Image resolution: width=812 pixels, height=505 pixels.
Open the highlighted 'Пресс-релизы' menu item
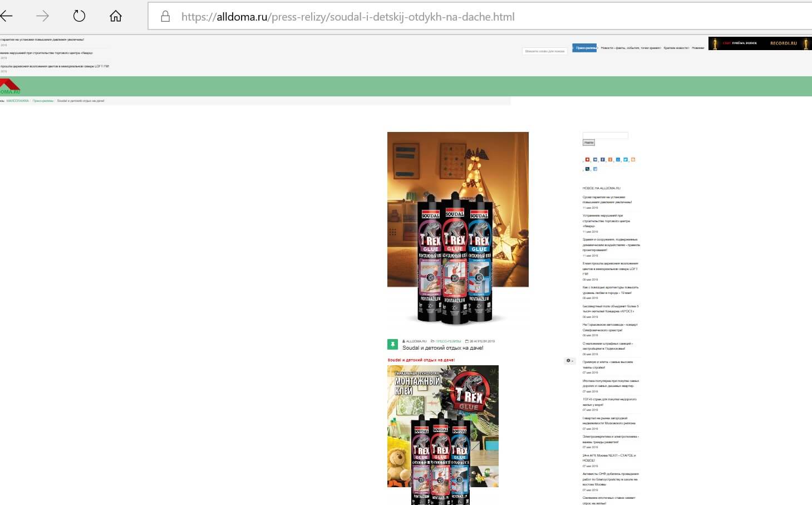coord(585,48)
